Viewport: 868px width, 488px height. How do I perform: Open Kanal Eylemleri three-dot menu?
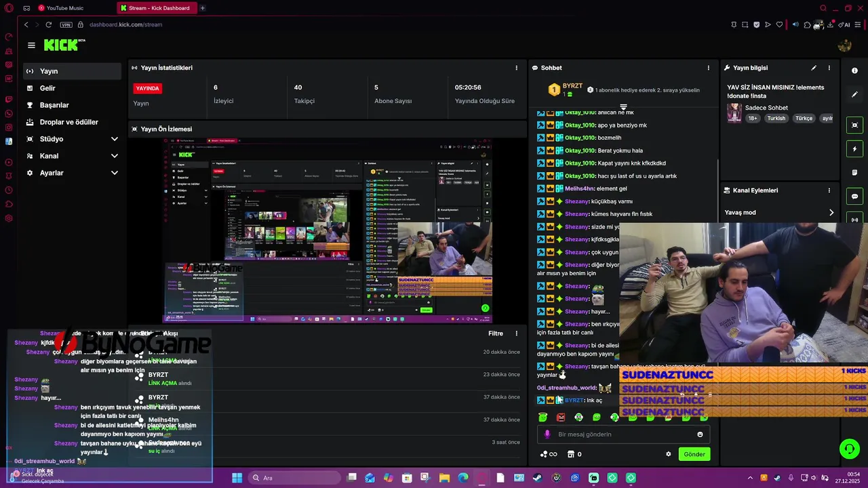click(829, 190)
